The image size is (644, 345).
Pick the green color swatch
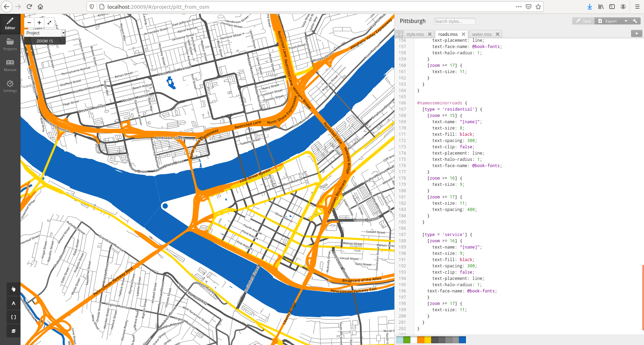pos(407,340)
